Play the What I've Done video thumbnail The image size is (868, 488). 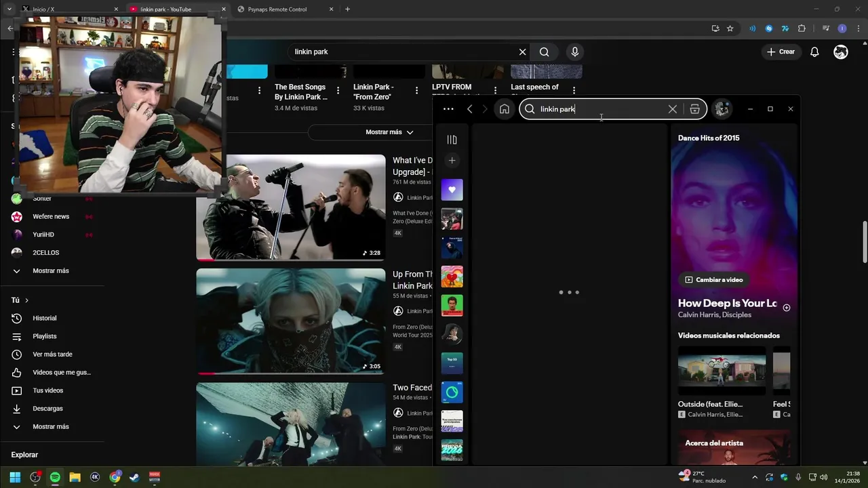[291, 207]
